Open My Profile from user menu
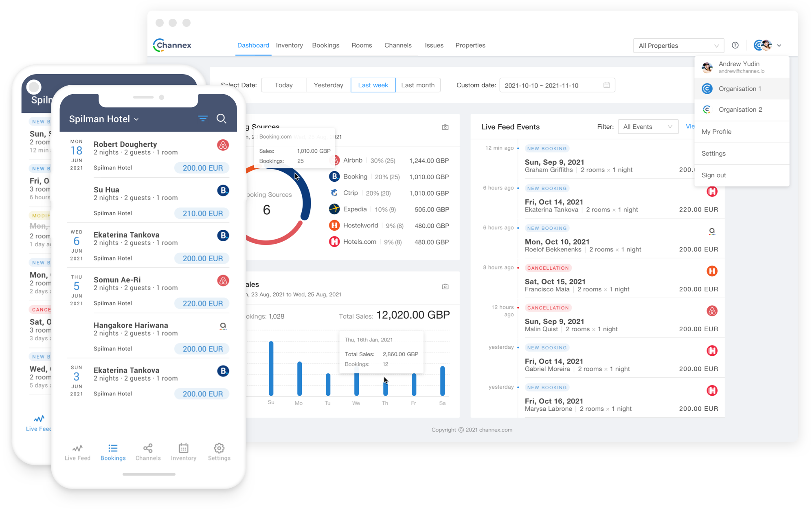Image resolution: width=812 pixels, height=511 pixels. point(716,132)
